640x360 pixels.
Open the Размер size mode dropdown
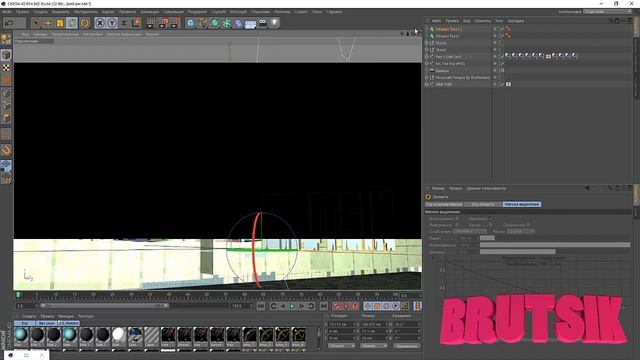(374, 346)
